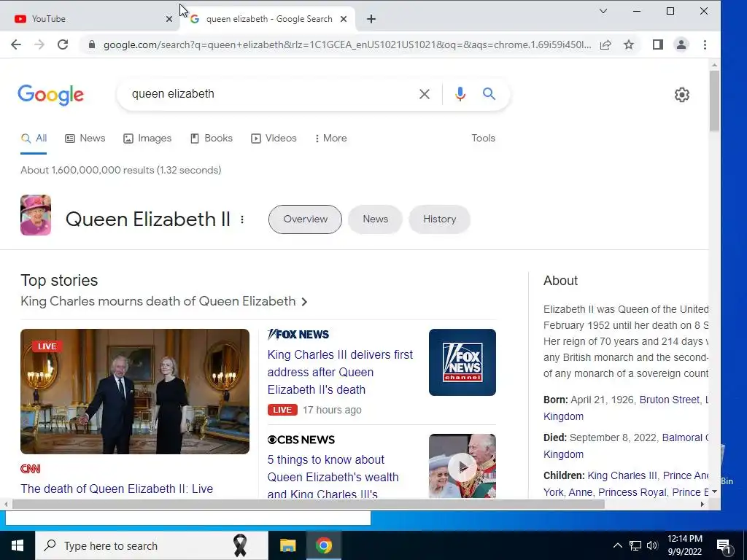Expand the More search filters menu

pyautogui.click(x=330, y=138)
